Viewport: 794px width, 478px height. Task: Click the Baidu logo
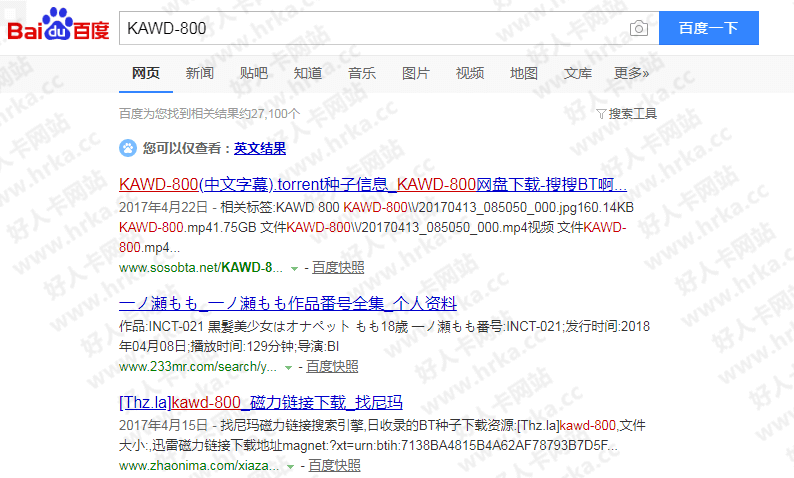coord(58,24)
